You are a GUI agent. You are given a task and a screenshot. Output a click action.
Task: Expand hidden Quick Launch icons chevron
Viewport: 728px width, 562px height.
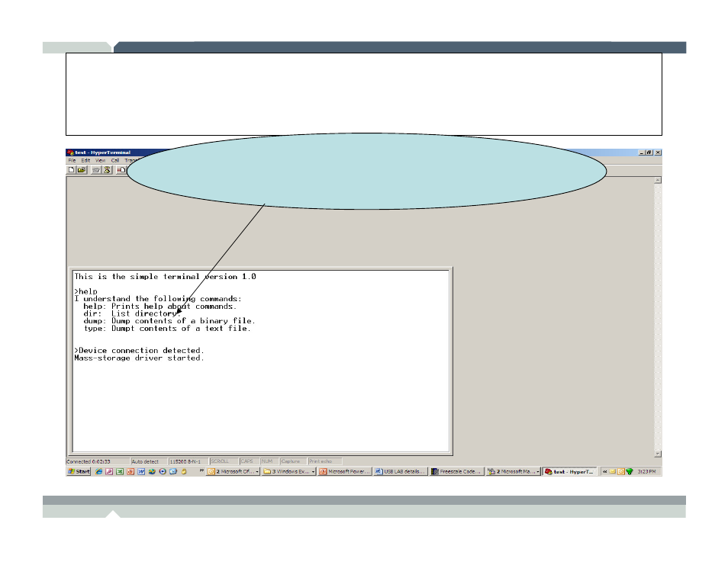[x=201, y=472]
